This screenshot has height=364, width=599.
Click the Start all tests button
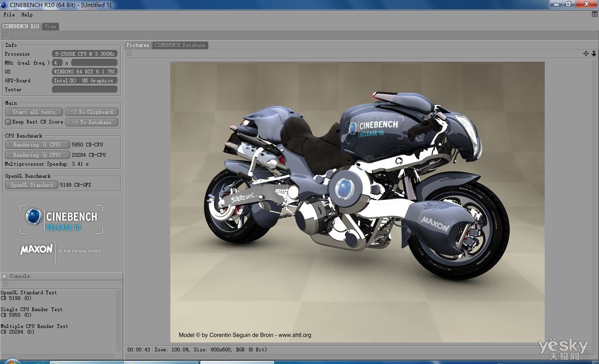(x=34, y=112)
